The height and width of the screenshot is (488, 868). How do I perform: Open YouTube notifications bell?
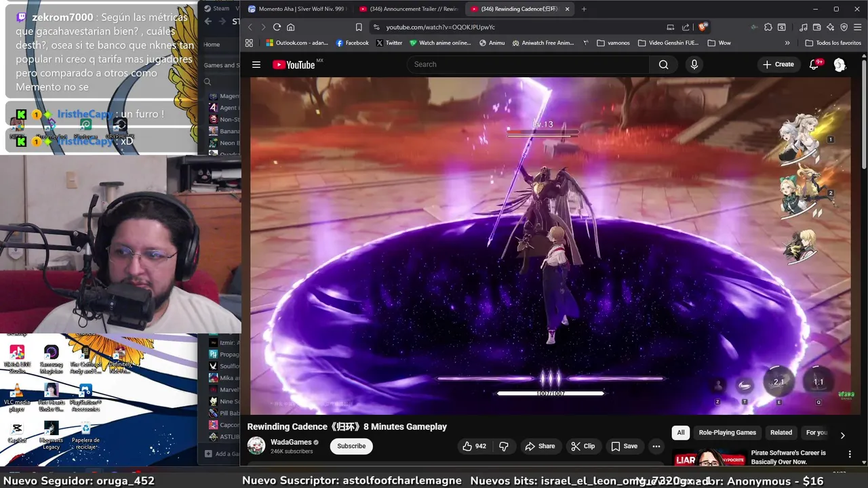pyautogui.click(x=814, y=64)
